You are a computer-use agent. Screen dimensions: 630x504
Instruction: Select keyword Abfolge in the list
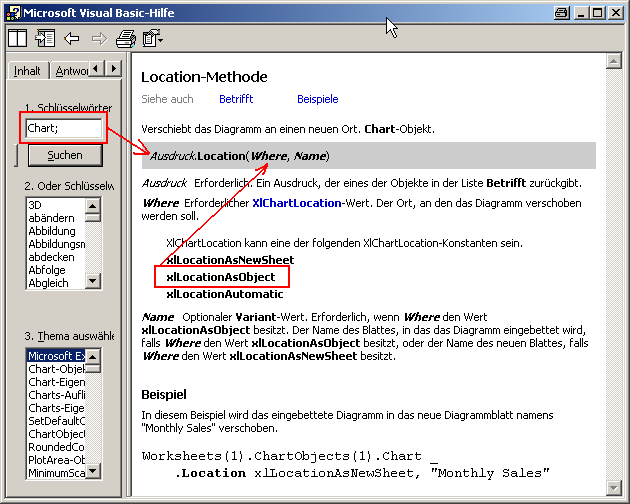click(x=55, y=270)
